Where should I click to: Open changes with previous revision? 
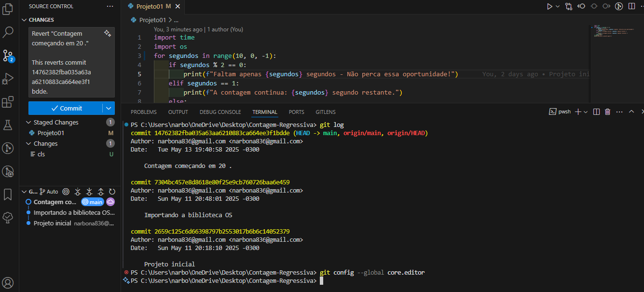pyautogui.click(x=581, y=6)
